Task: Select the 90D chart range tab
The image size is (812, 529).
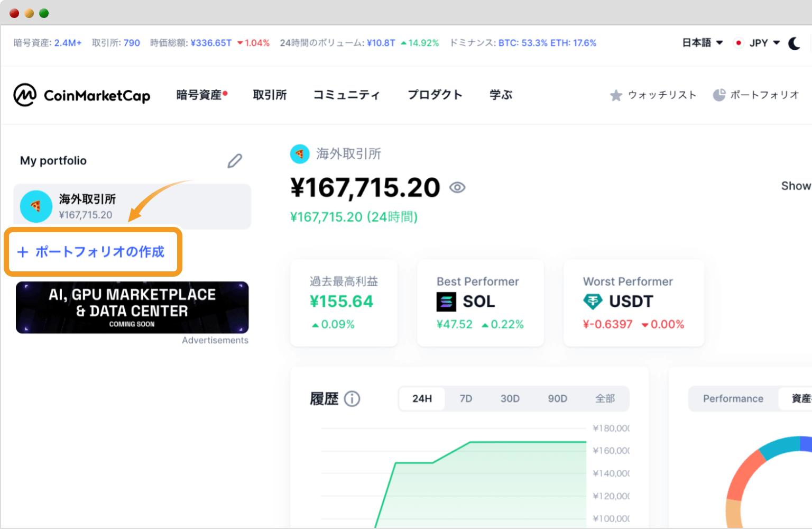Action: tap(558, 398)
